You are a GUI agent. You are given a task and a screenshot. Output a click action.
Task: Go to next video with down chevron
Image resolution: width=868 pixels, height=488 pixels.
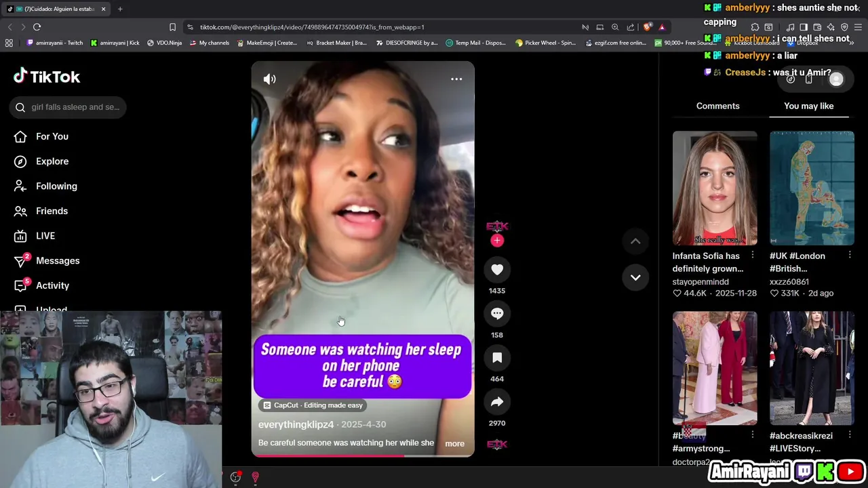(635, 277)
